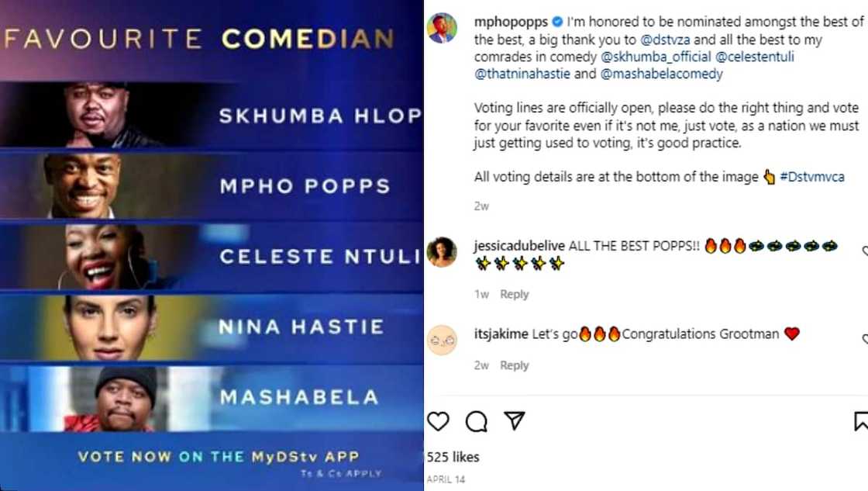Open comments via the speech bubble icon
Image resolution: width=868 pixels, height=491 pixels.
(476, 421)
